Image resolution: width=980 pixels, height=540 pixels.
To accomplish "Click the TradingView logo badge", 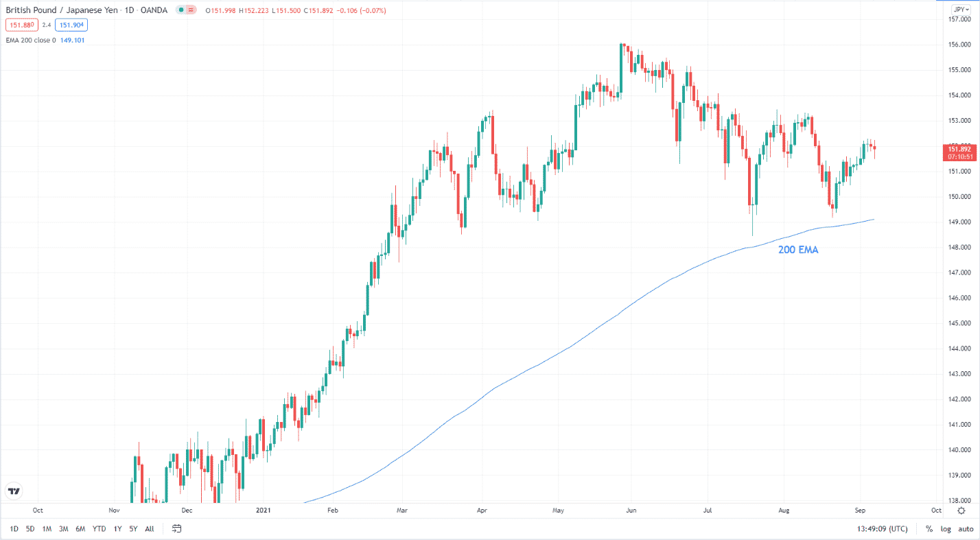I will pyautogui.click(x=14, y=491).
